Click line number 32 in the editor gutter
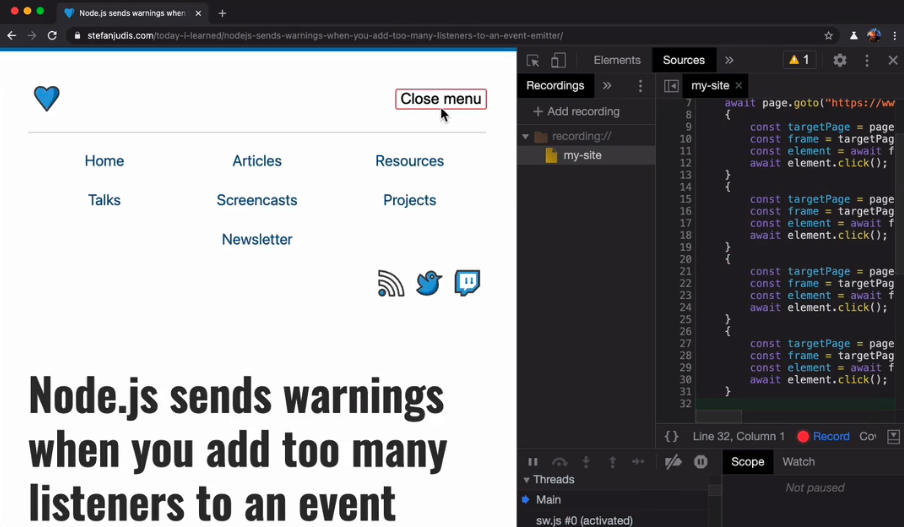Screen dimensions: 904x527 coord(685,404)
